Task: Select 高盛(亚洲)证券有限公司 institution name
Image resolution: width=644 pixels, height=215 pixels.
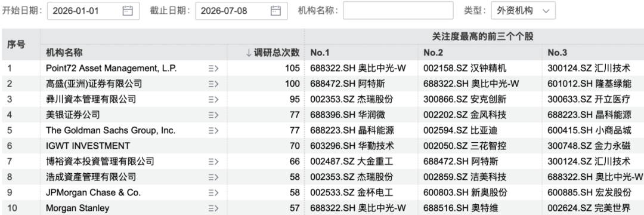Action: (94, 84)
